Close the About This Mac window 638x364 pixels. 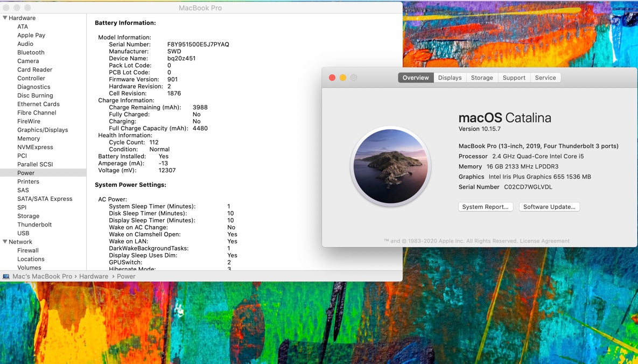[x=332, y=78]
